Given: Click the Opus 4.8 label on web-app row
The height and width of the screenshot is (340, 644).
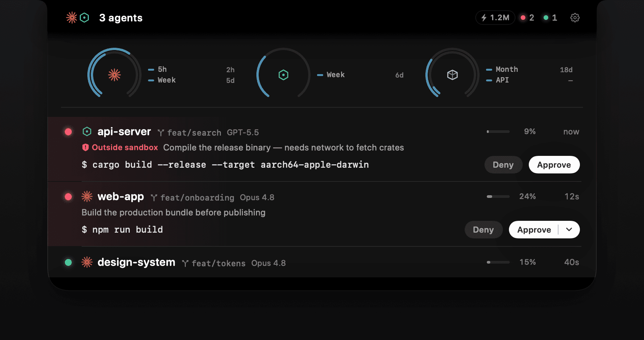Looking at the screenshot, I should coord(257,198).
